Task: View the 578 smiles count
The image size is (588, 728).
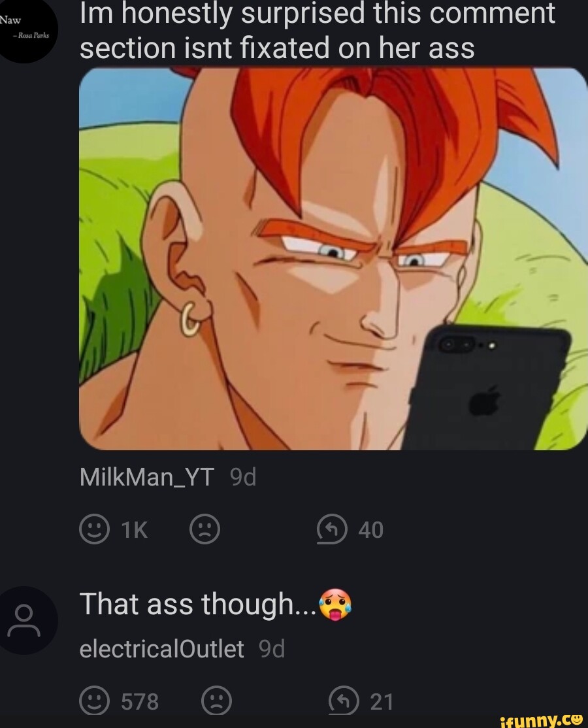Action: pyautogui.click(x=140, y=702)
